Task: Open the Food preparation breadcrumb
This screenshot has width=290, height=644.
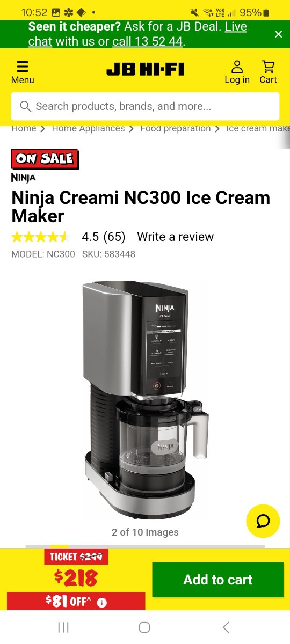Action: (176, 129)
